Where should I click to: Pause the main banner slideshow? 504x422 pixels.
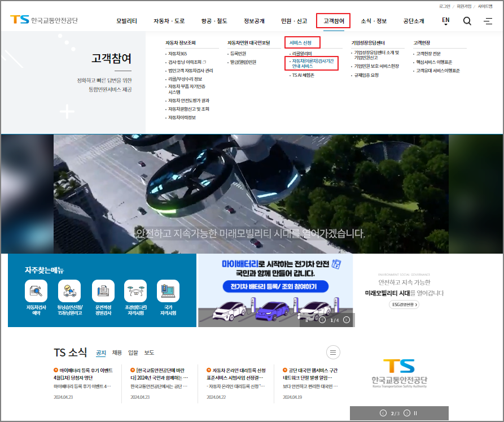pos(306,319)
